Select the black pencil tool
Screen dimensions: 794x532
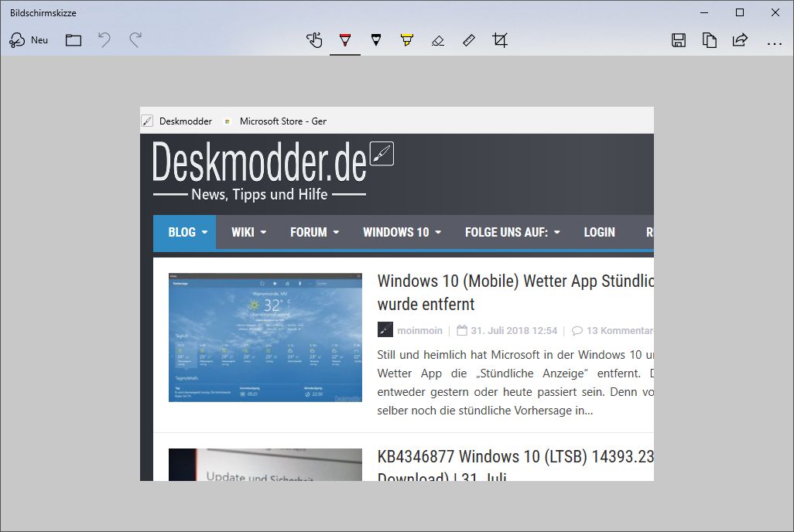[376, 40]
